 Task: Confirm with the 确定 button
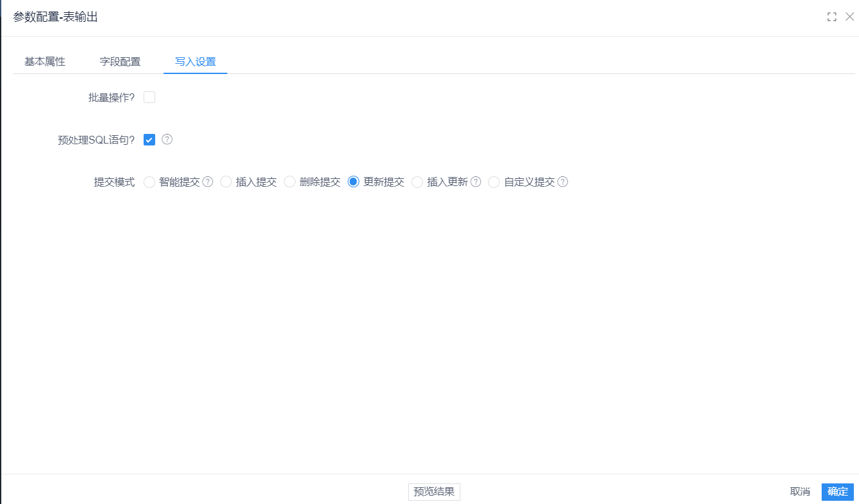[x=838, y=492]
